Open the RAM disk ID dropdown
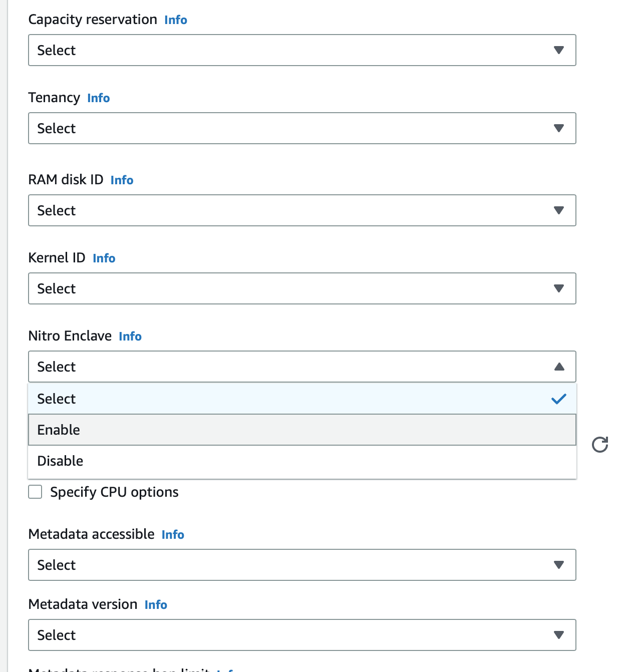 pyautogui.click(x=301, y=210)
